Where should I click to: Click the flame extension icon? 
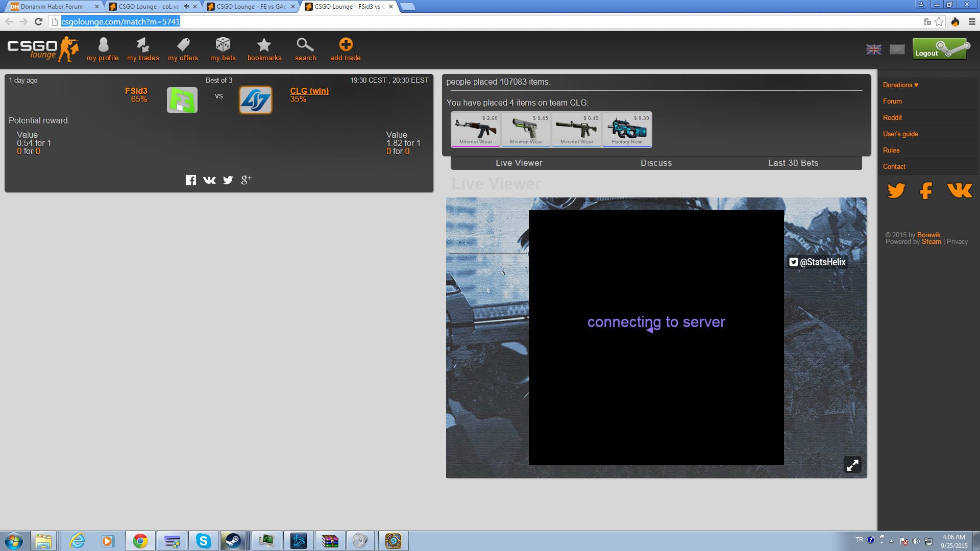click(x=955, y=21)
